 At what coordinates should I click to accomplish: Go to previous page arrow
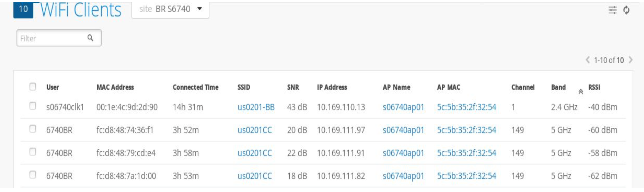click(x=588, y=60)
